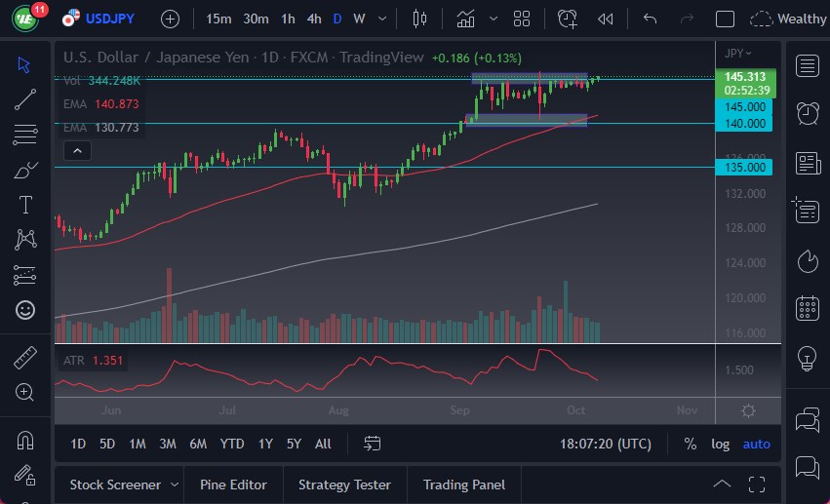
Task: Toggle percent scale mode
Action: [x=691, y=444]
